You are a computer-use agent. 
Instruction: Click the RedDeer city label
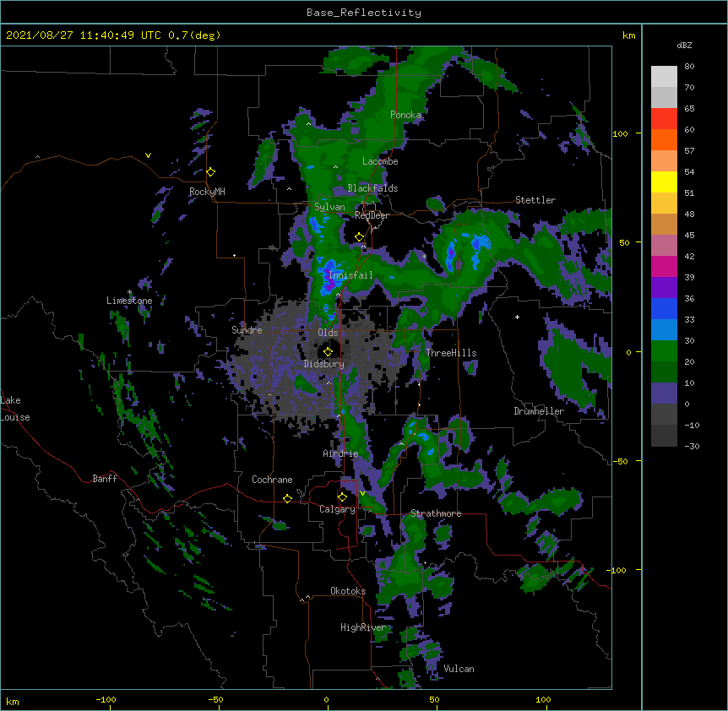click(x=372, y=215)
